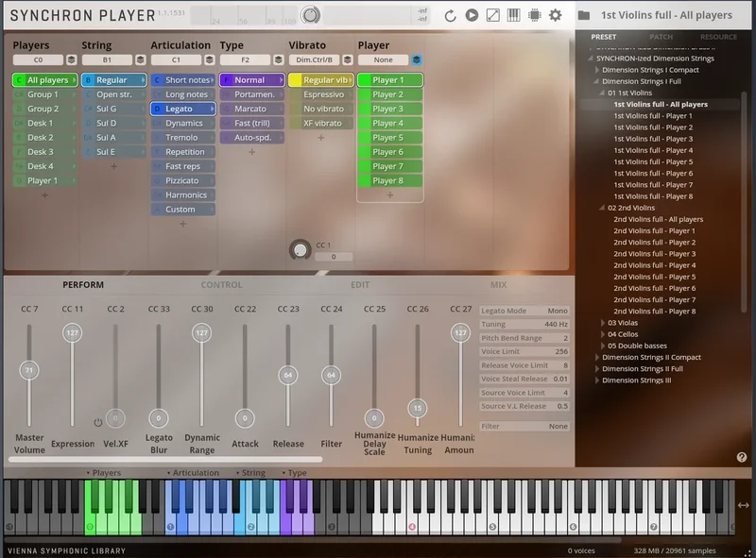This screenshot has width=756, height=558.
Task: Expand 04 Cellos folder
Action: 602,334
